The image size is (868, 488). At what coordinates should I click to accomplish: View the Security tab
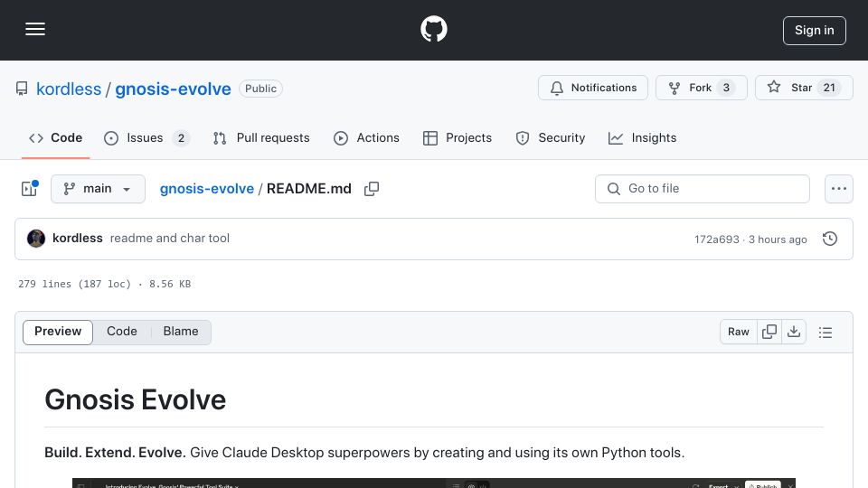click(x=551, y=137)
